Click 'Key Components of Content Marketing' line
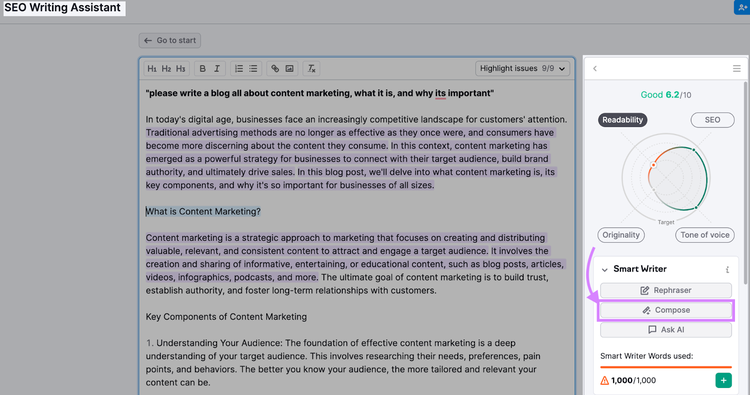Viewport: 750px width, 395px height. click(x=226, y=317)
